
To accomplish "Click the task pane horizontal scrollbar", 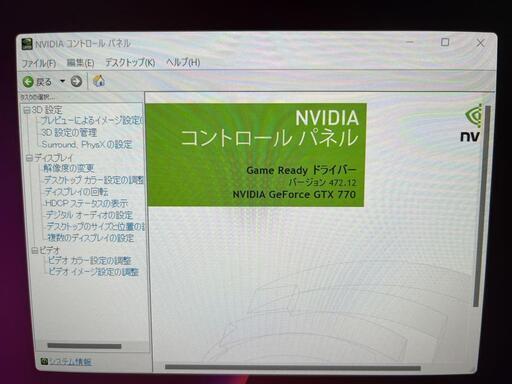I will click(84, 346).
